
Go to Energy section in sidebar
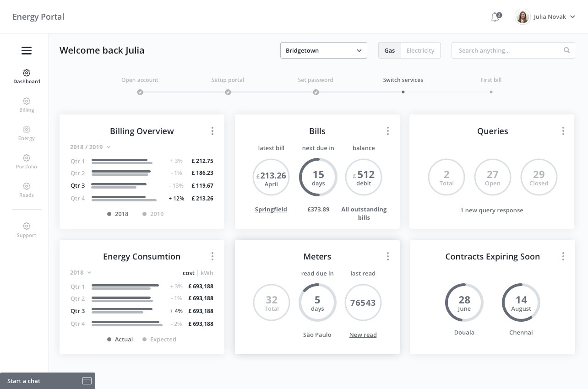27,133
